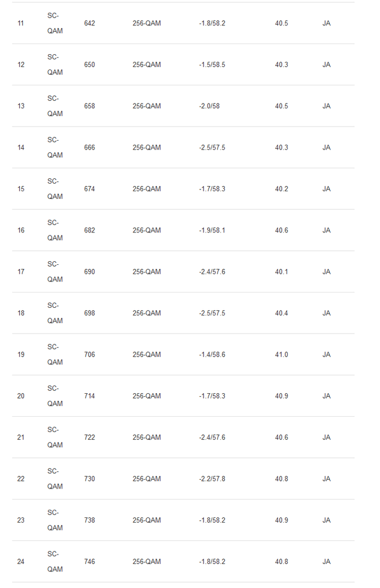380x588 pixels.
Task: Click the -2.2/57.8 power value
Action: (212, 479)
